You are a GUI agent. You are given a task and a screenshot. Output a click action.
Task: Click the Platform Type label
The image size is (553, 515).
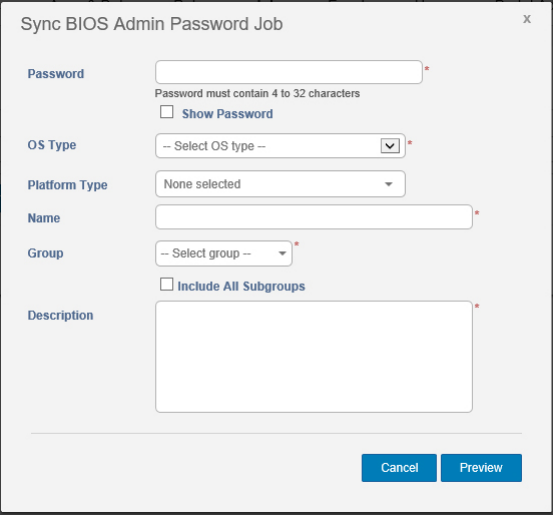[x=67, y=185]
